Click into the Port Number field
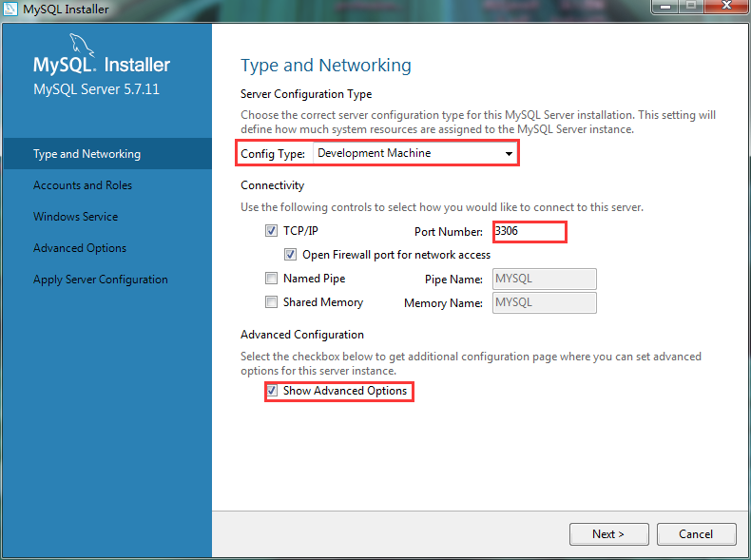751x560 pixels. 530,231
